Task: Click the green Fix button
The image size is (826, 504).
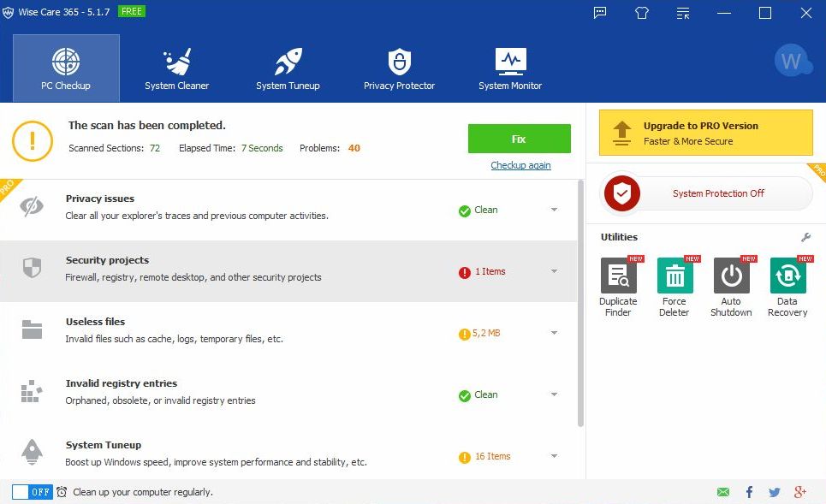Action: click(519, 139)
